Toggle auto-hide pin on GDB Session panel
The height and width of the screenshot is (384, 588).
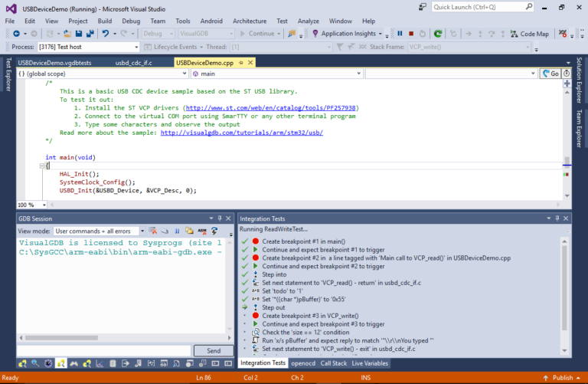tap(219, 218)
